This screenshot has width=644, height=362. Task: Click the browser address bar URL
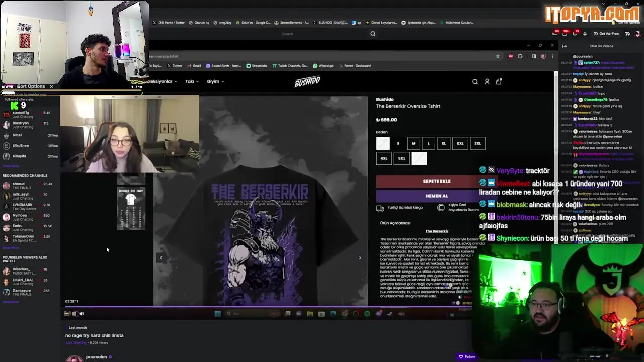(322, 56)
